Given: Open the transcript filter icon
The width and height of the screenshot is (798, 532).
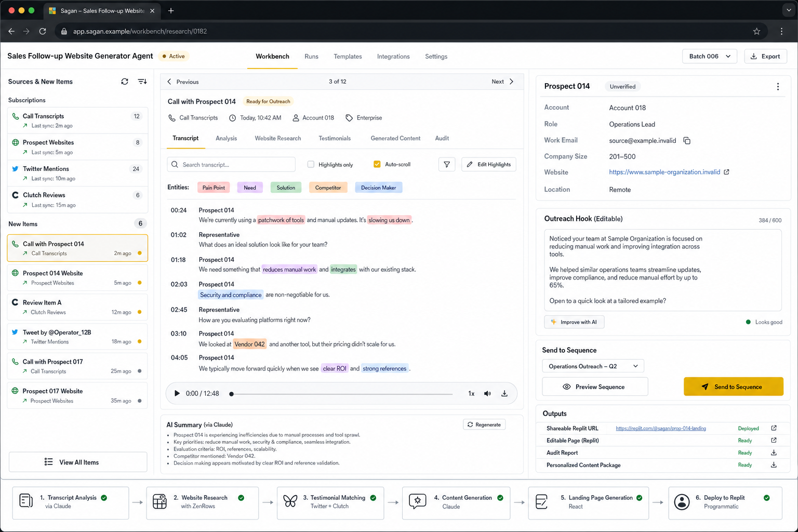Looking at the screenshot, I should [x=447, y=165].
